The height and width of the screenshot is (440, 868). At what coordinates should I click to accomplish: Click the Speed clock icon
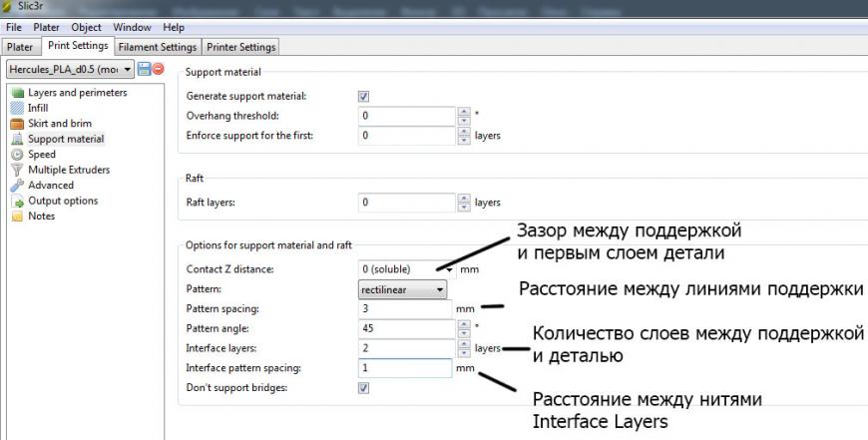17,155
